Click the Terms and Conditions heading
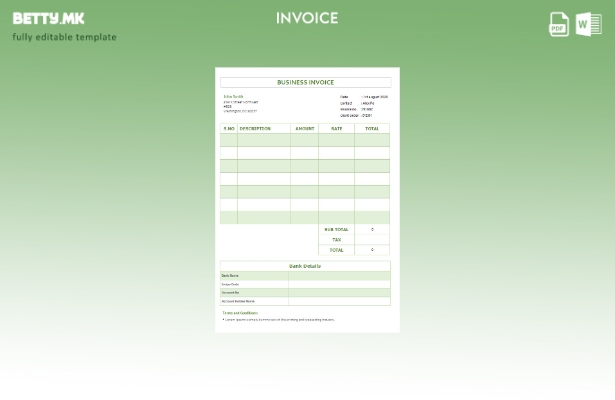The image size is (615, 400). pos(240,313)
